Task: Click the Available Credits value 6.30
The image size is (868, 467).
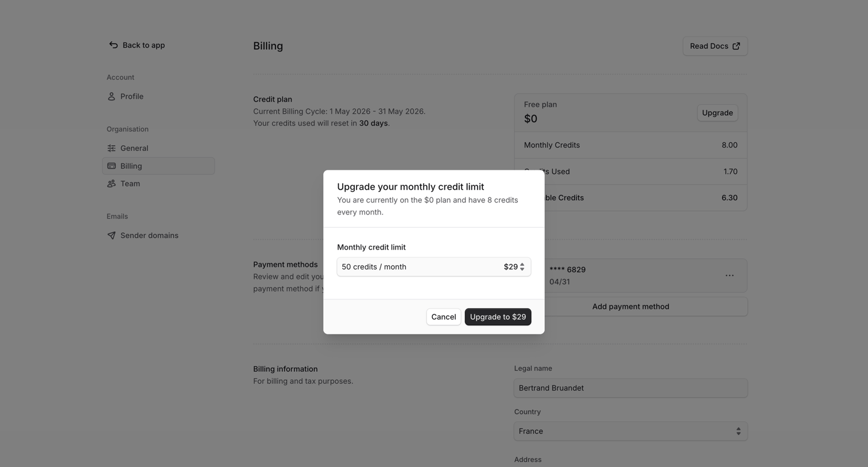Action: tap(729, 198)
